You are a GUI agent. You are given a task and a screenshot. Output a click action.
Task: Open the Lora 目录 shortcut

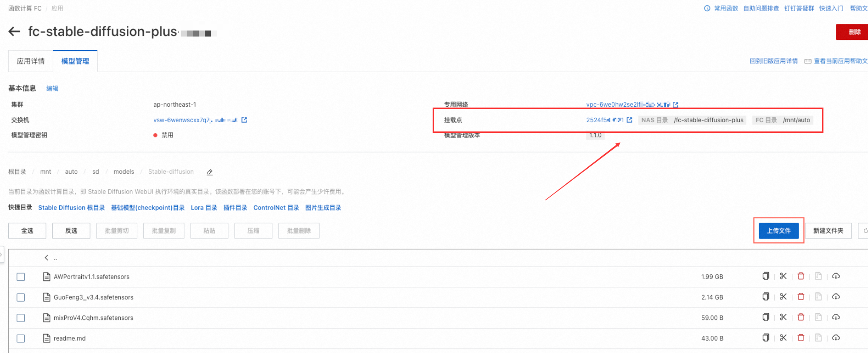(x=204, y=208)
